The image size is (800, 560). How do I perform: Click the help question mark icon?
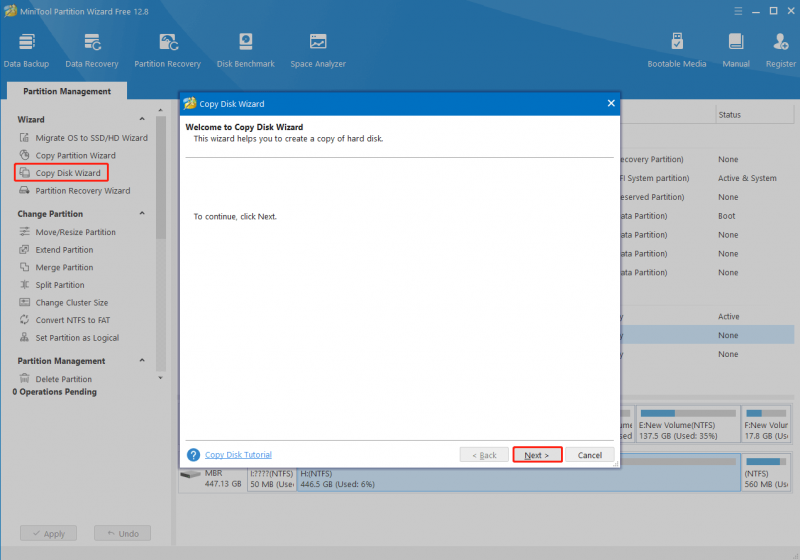click(x=193, y=454)
